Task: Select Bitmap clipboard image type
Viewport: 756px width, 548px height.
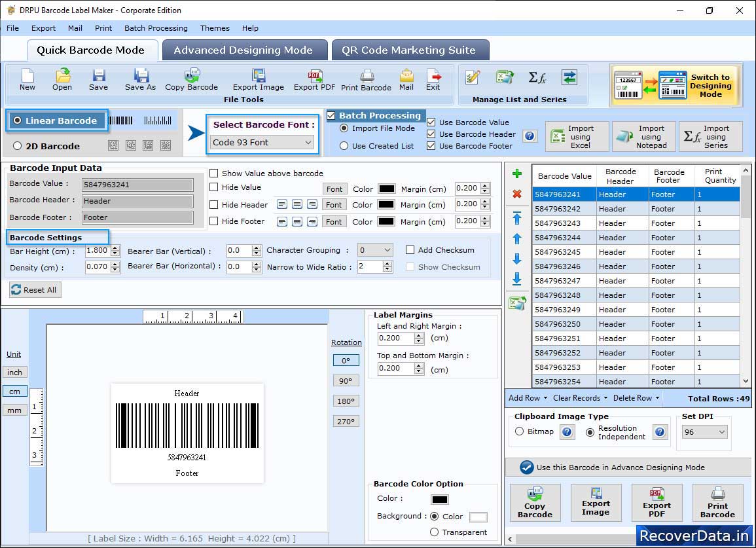Action: [x=519, y=431]
